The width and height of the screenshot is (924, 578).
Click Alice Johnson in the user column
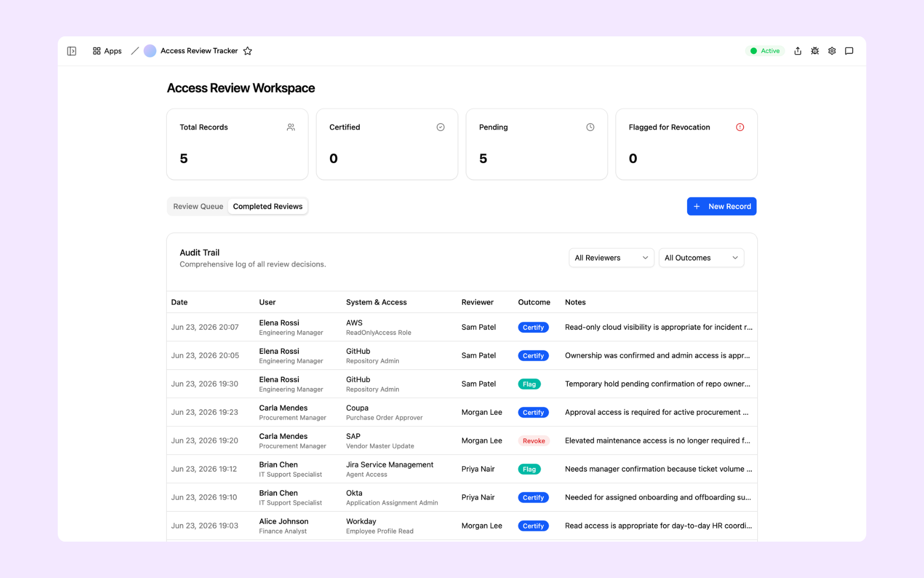click(x=284, y=521)
